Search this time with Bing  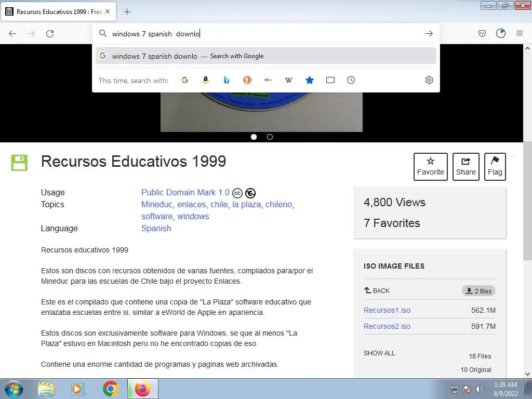[227, 80]
